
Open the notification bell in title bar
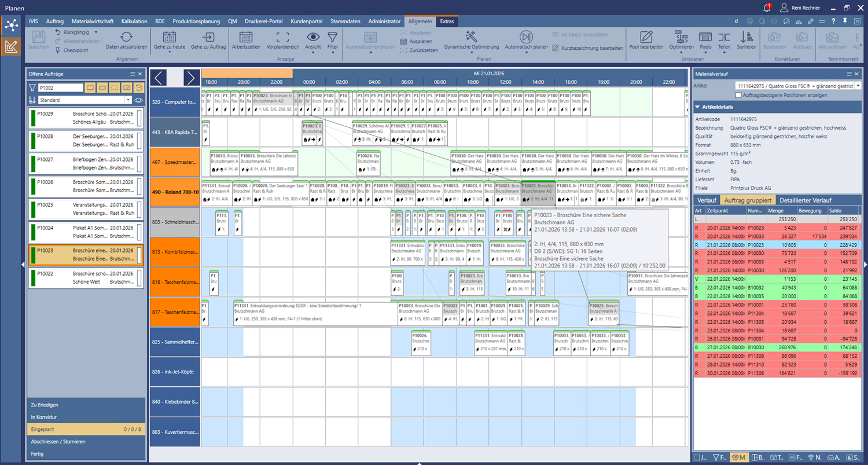point(767,8)
